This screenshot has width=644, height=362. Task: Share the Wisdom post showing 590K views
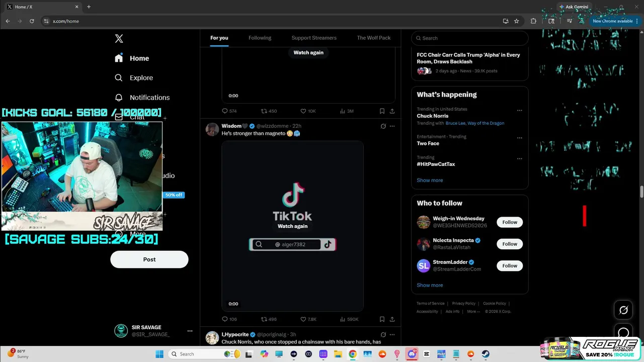click(392, 319)
